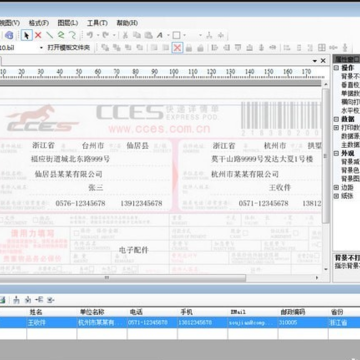
Task: Click the second padlock unlock icon
Action: (x=200, y=48)
